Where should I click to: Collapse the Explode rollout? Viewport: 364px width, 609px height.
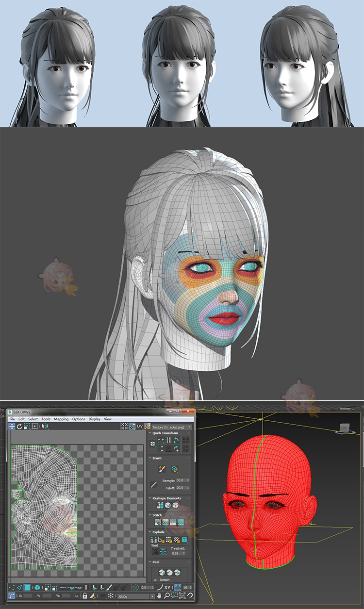click(x=150, y=532)
